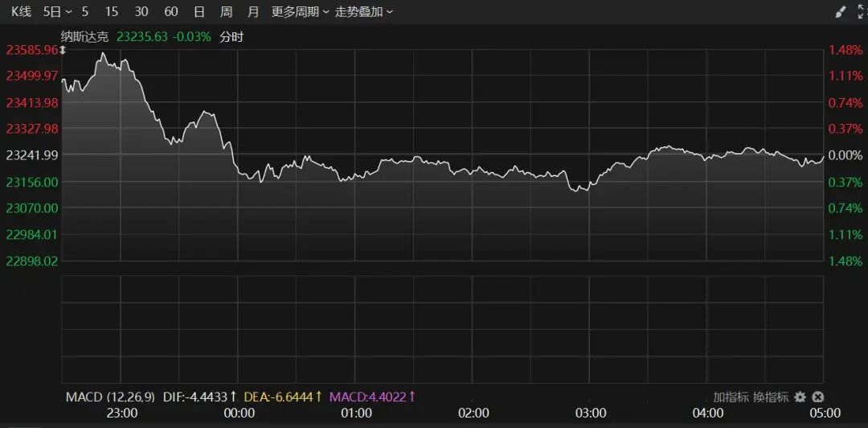This screenshot has height=428, width=868.
Task: Click the price axis scale arrow icon
Action: 63,51
